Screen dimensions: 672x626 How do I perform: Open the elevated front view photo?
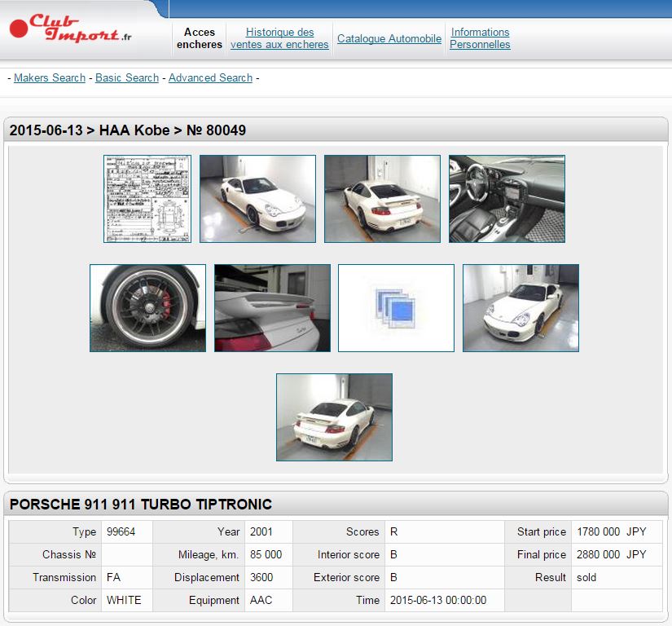click(520, 308)
